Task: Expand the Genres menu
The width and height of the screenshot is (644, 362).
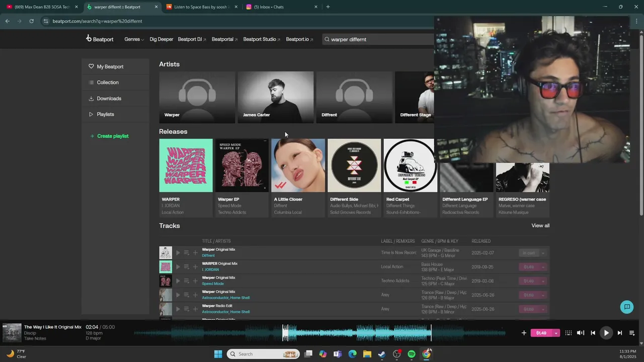Action: tap(134, 39)
